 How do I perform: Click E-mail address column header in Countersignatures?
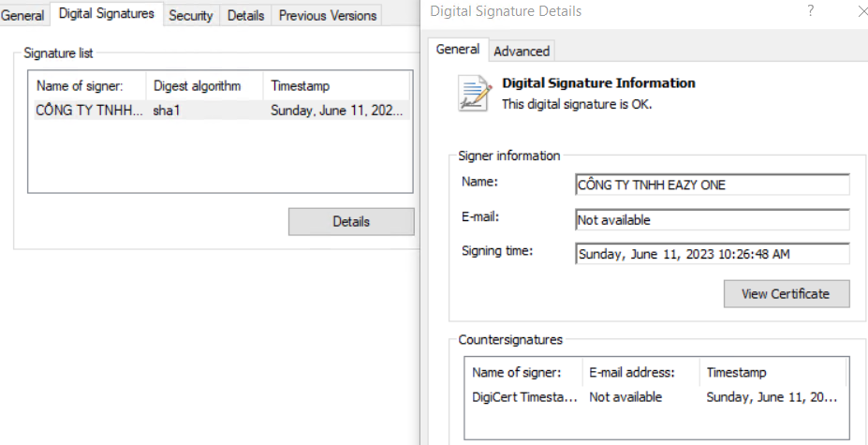coord(640,372)
